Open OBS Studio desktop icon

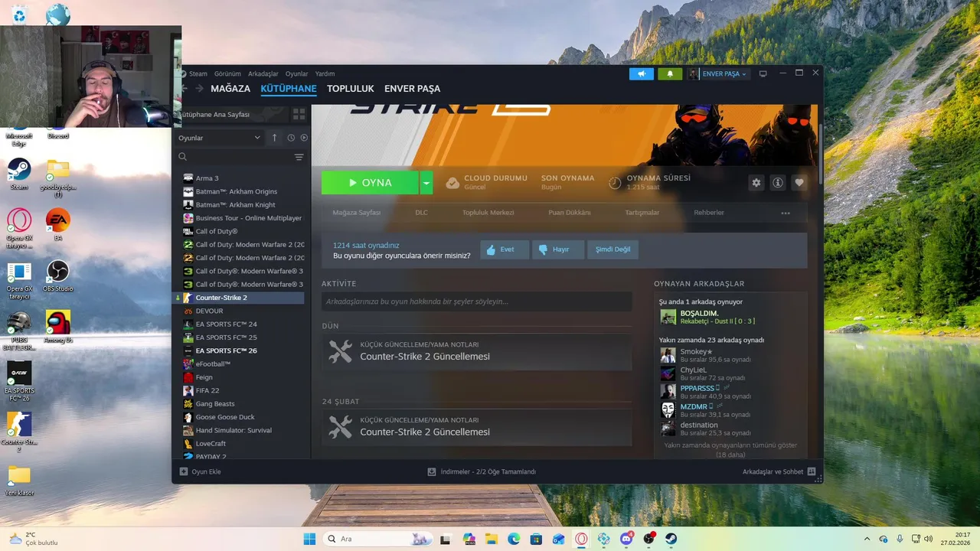[58, 276]
